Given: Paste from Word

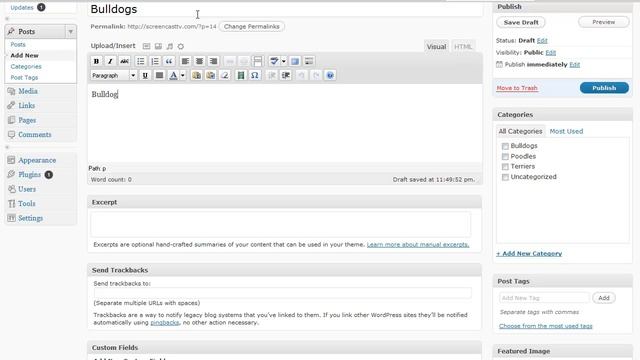Looking at the screenshot, I should 211,76.
